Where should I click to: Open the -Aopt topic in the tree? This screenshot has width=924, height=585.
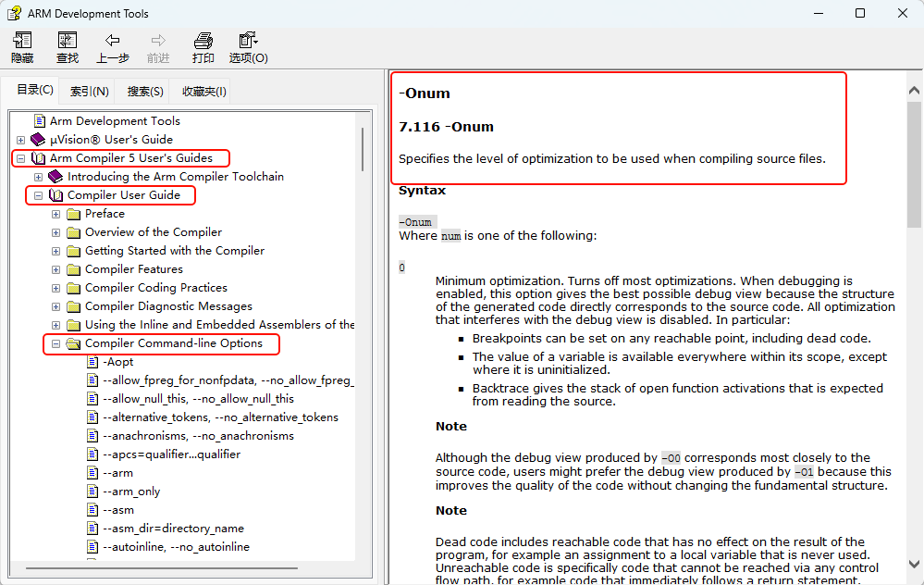pos(118,362)
